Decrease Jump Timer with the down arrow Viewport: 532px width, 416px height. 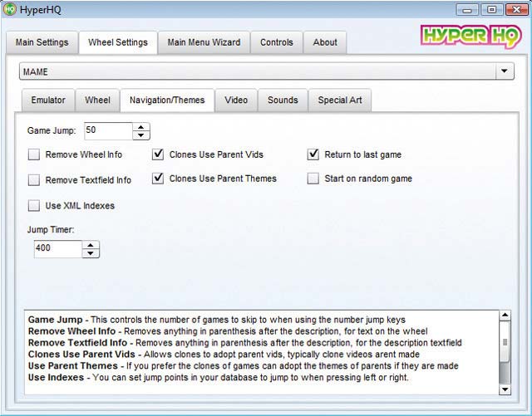(x=91, y=253)
